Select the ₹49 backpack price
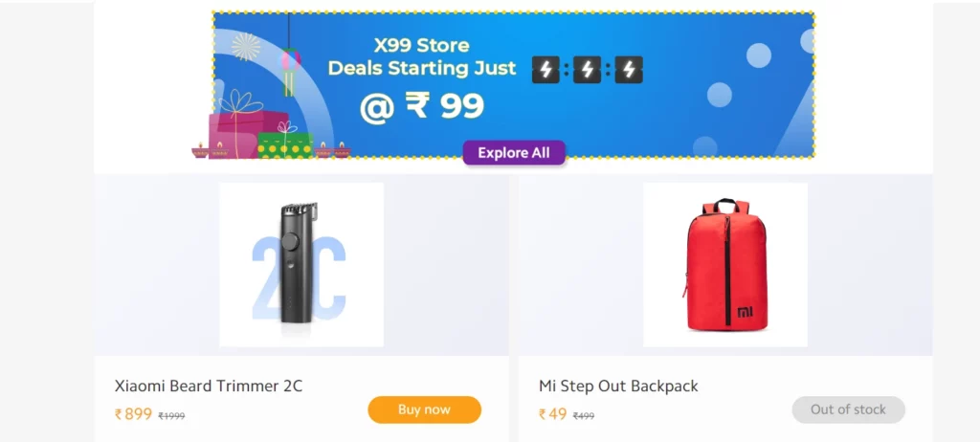 (x=552, y=414)
